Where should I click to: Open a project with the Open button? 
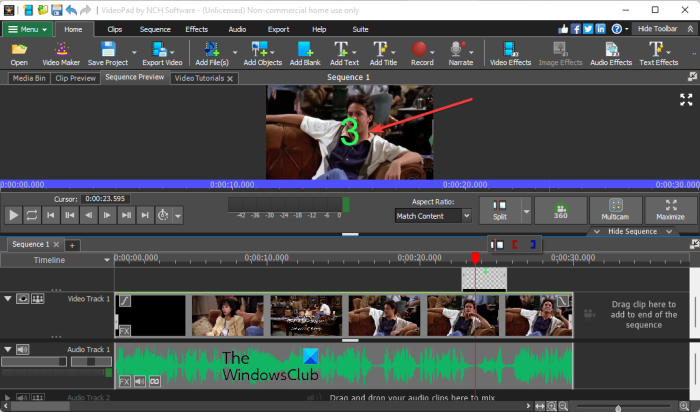pyautogui.click(x=19, y=54)
